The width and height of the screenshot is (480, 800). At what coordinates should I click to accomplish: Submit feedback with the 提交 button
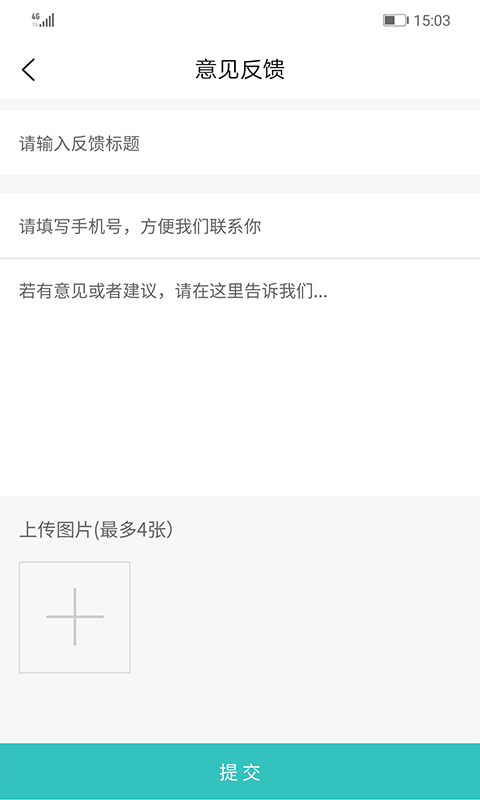(x=240, y=772)
